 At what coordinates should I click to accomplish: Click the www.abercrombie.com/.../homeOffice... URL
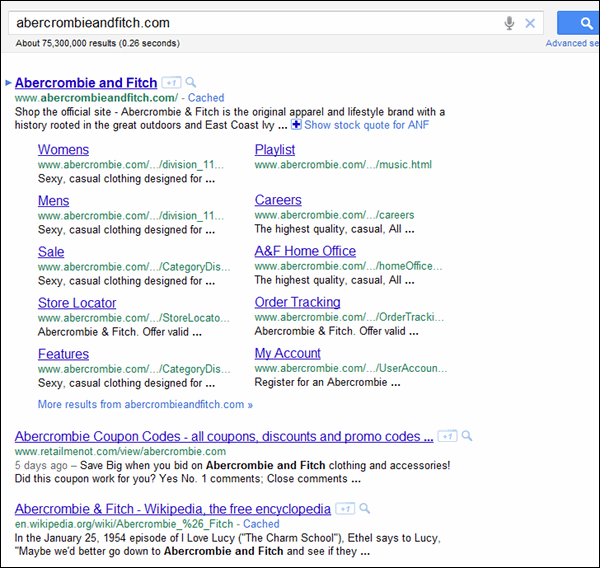point(349,266)
